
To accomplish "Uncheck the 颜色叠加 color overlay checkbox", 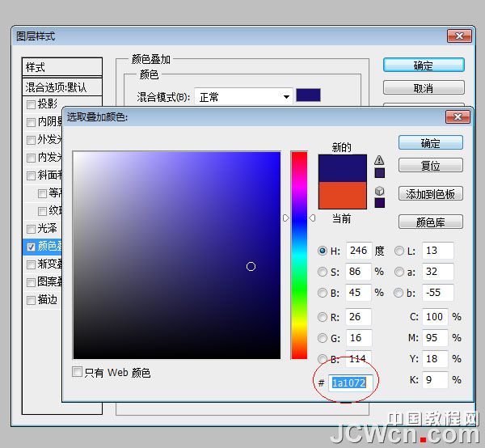I will tap(32, 246).
